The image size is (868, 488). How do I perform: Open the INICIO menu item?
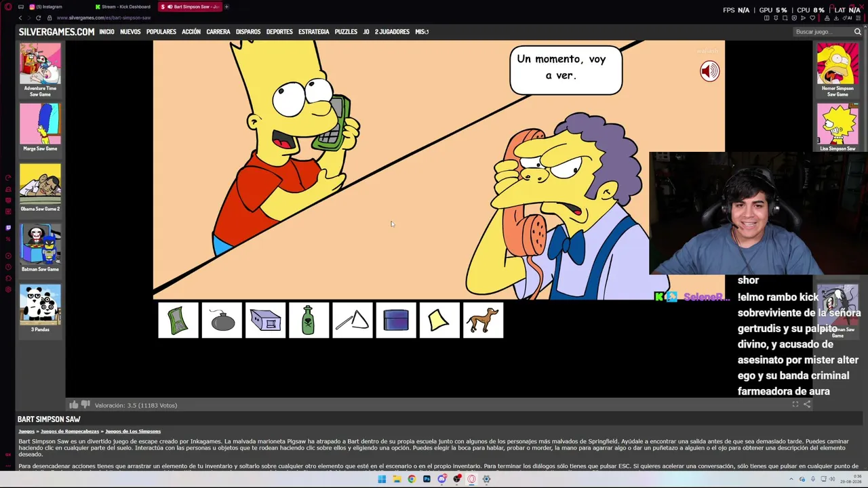pyautogui.click(x=106, y=32)
